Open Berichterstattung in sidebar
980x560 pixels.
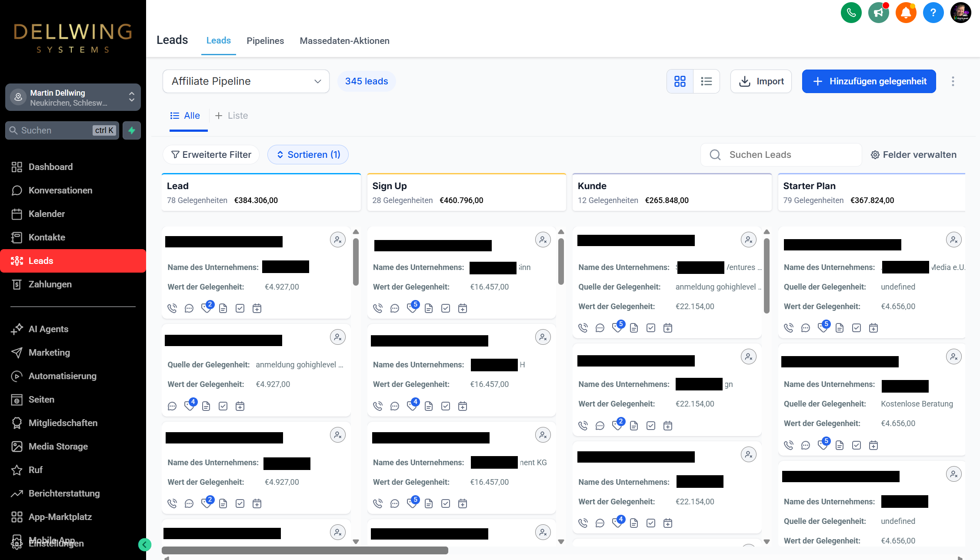(73, 493)
